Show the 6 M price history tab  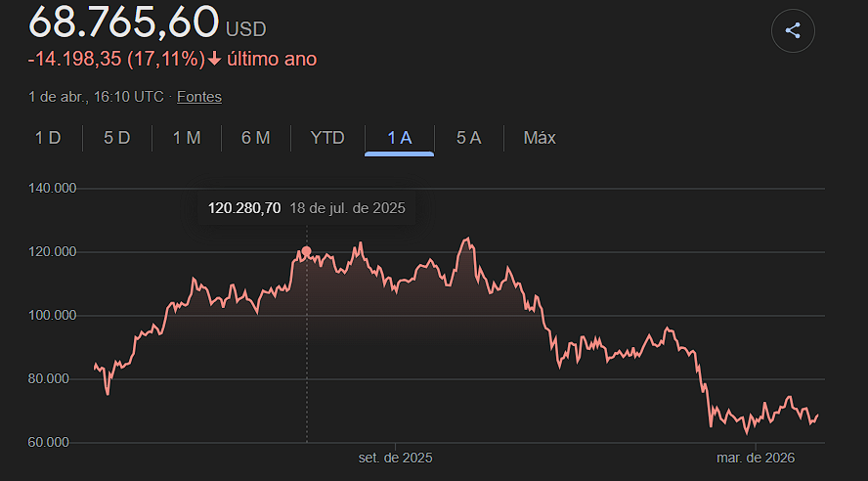[x=256, y=138]
